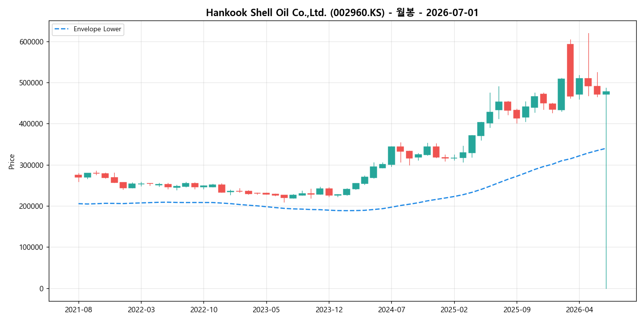Click the tallest red candle reaching near 600000
This screenshot has height=322, width=644.
coord(570,70)
